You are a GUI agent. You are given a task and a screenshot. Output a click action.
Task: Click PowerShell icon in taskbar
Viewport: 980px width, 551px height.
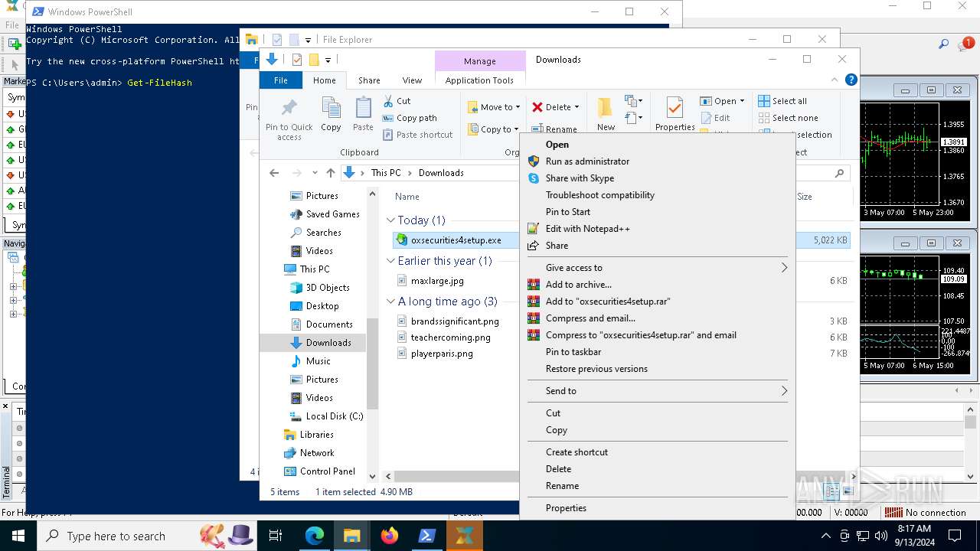pos(427,536)
